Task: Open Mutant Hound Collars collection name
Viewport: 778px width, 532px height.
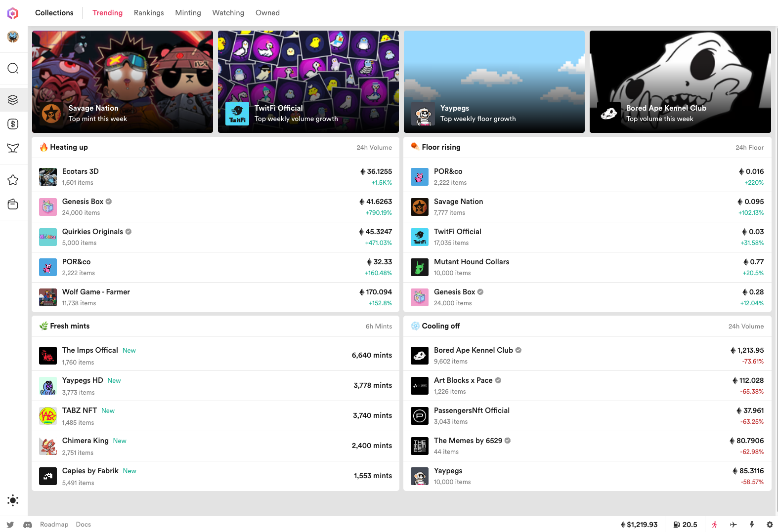Action: point(471,262)
